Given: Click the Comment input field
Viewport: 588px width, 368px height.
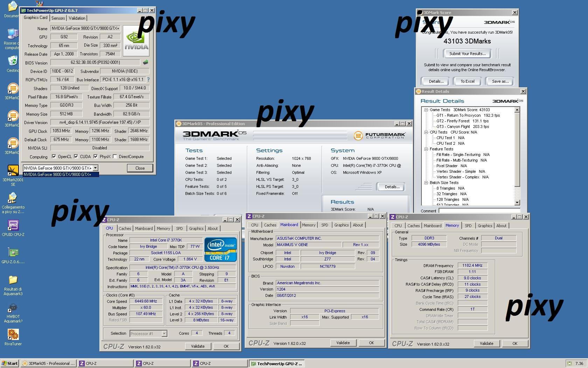Looking at the screenshot, I should (x=479, y=211).
